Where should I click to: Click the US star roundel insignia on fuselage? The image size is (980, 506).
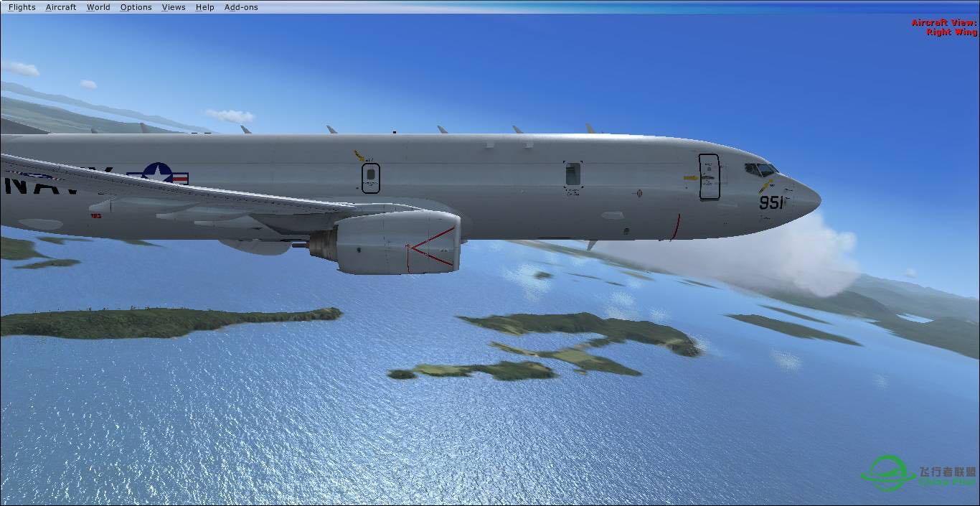click(158, 174)
